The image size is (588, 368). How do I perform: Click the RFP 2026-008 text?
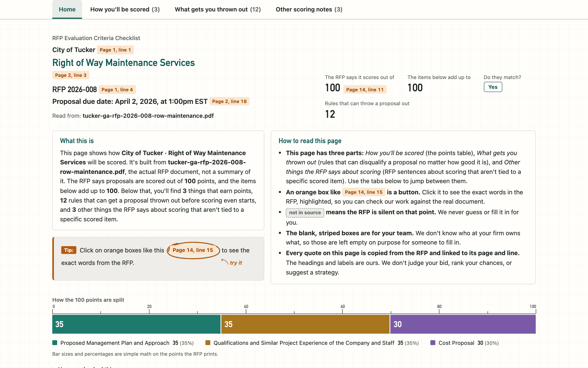click(x=74, y=89)
